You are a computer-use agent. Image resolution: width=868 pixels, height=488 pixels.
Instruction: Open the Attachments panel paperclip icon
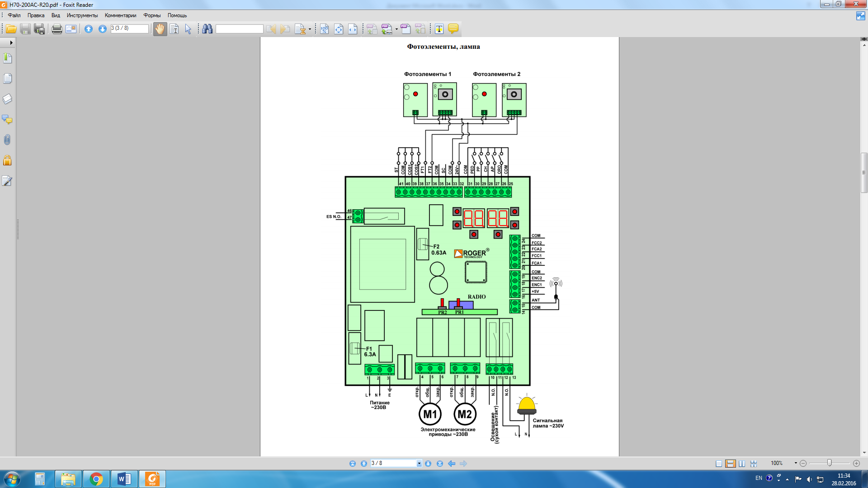pos(7,140)
